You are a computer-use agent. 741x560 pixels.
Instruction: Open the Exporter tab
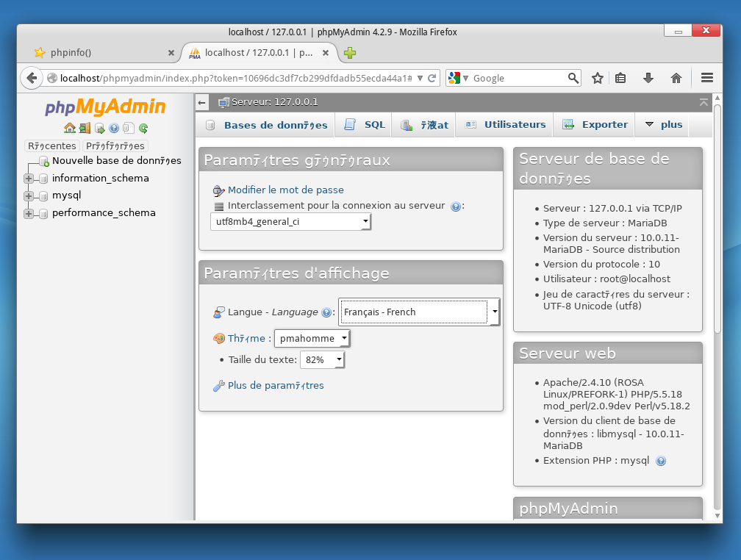pos(595,125)
